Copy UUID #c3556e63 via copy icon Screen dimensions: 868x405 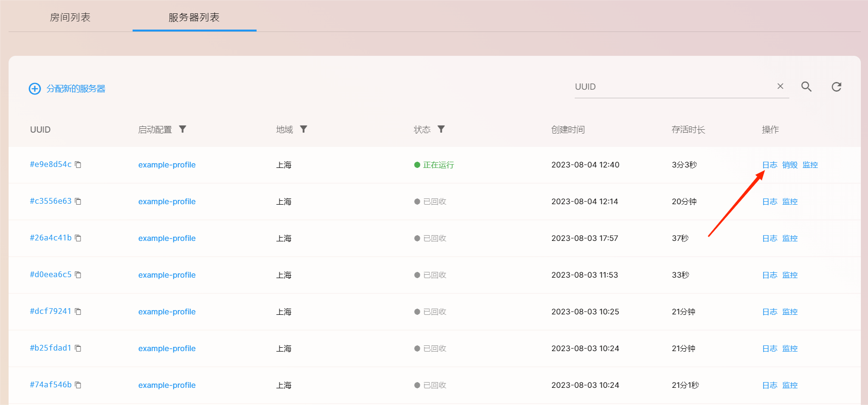click(78, 201)
